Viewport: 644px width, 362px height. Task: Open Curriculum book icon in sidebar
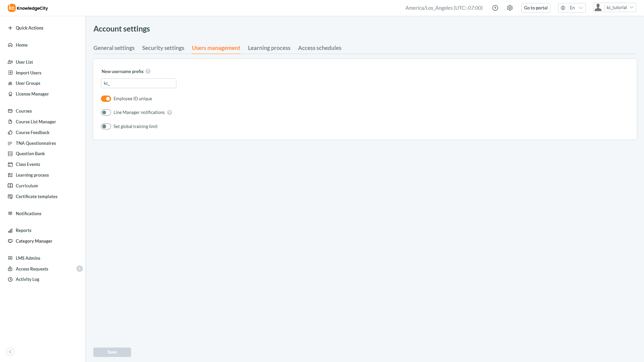pos(10,186)
